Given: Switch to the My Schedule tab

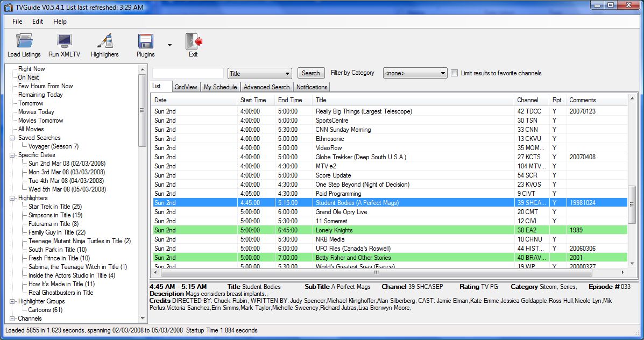Looking at the screenshot, I should 220,87.
